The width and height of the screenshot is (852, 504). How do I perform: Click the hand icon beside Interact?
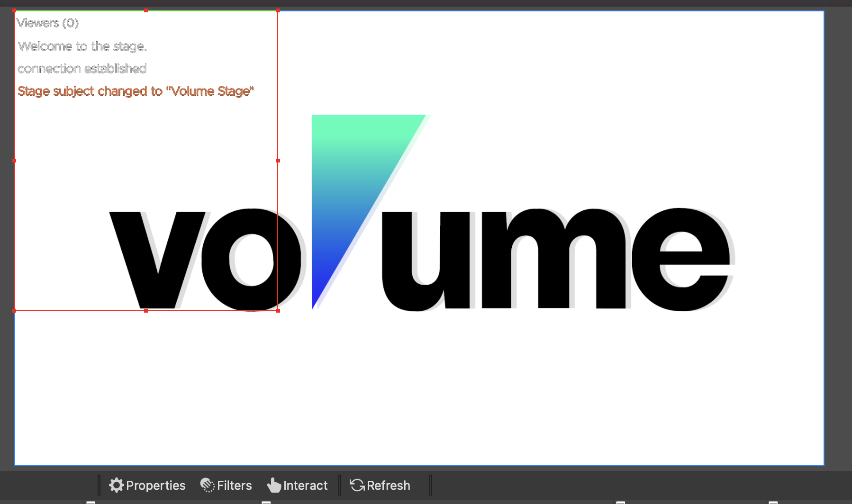pyautogui.click(x=274, y=485)
